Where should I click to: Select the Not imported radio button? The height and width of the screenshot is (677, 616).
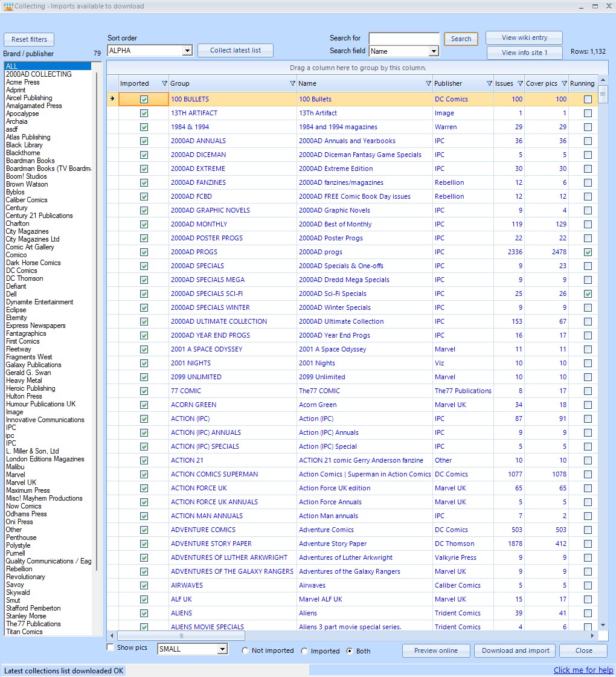(x=245, y=650)
